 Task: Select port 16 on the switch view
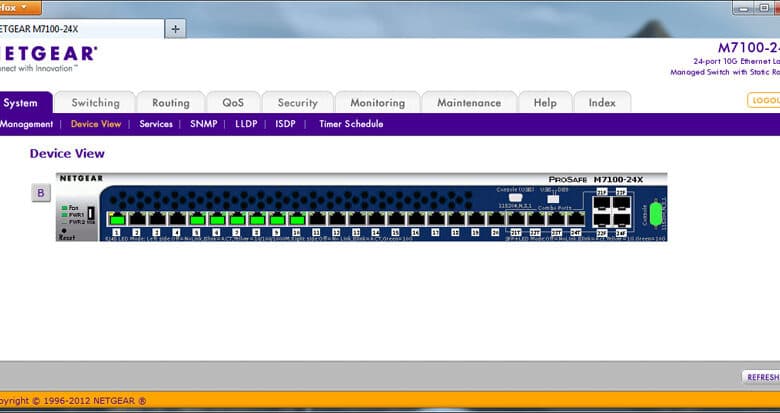[x=416, y=218]
